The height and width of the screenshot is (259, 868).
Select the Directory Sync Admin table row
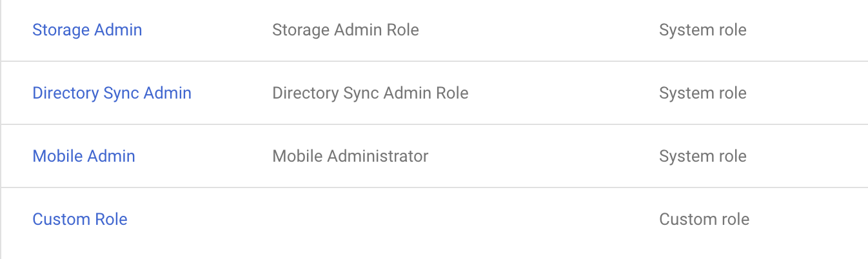tap(434, 93)
